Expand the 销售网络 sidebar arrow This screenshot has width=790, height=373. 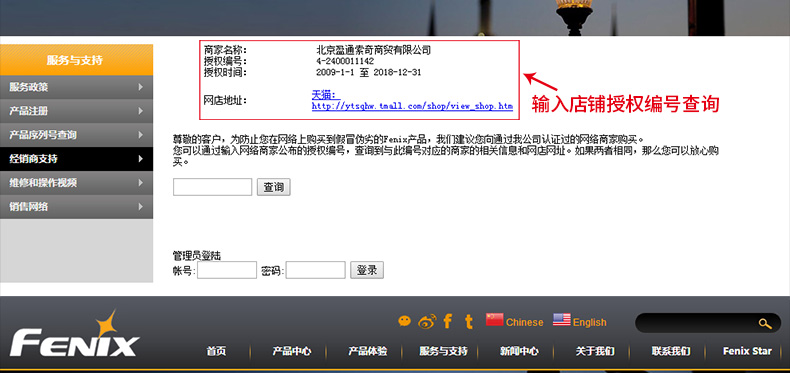[141, 207]
